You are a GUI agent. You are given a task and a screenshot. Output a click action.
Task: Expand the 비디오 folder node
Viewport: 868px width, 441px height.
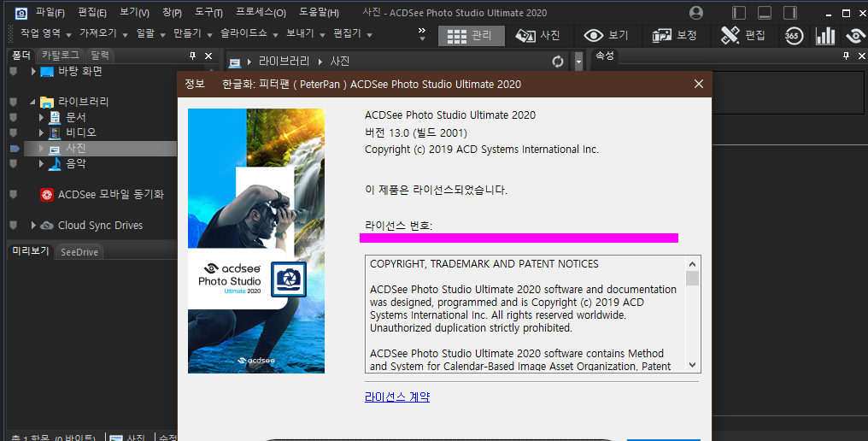coord(41,133)
